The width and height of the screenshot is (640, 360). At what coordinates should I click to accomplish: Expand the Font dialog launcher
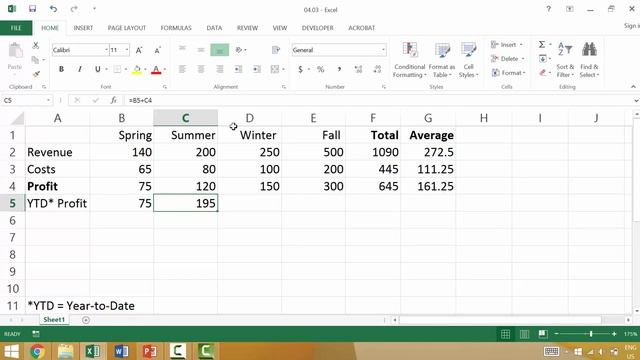pos(165,87)
